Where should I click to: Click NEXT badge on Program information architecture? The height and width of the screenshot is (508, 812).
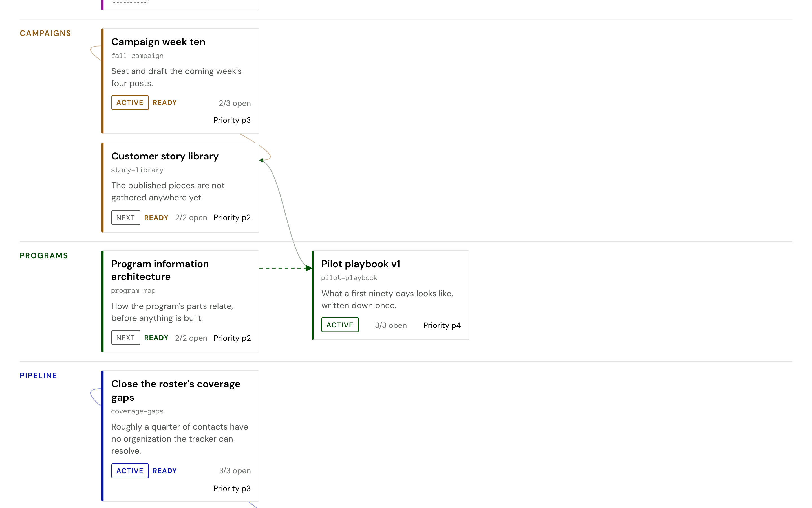[x=125, y=338]
